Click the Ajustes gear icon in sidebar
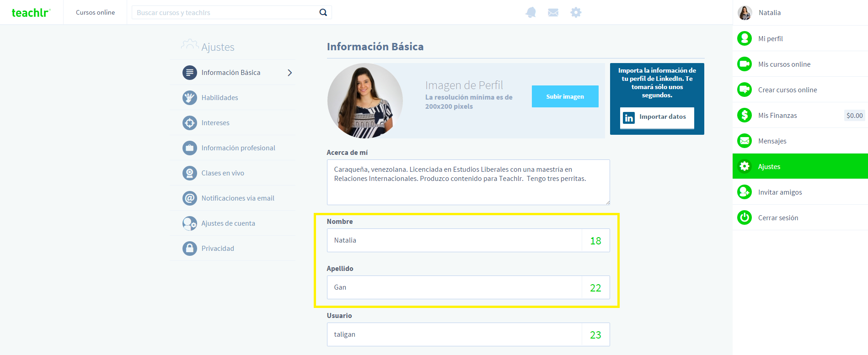This screenshot has height=355, width=868. (745, 166)
